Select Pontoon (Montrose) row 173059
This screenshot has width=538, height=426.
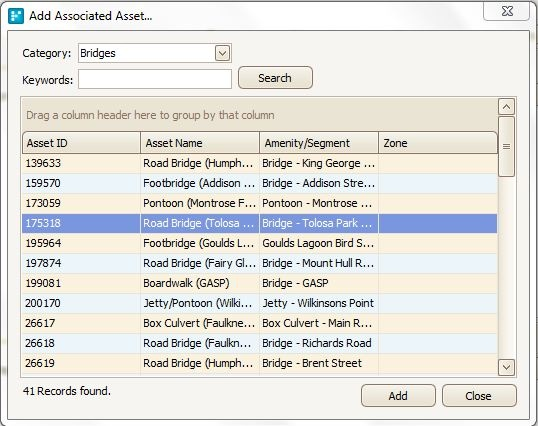point(260,203)
